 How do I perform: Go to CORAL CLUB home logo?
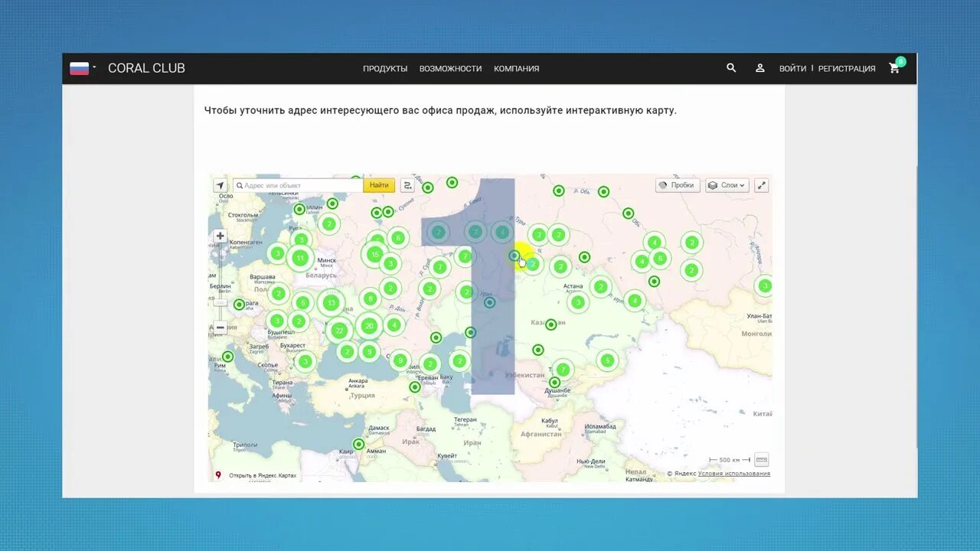(146, 68)
